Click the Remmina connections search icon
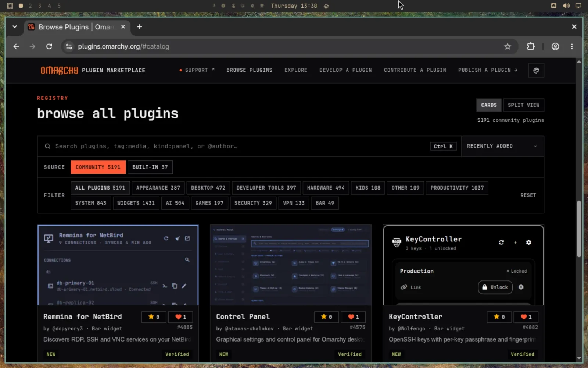This screenshot has height=368, width=588. (187, 260)
